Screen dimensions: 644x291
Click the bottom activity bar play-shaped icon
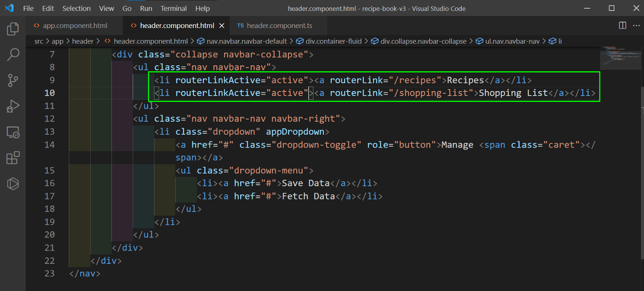13,184
